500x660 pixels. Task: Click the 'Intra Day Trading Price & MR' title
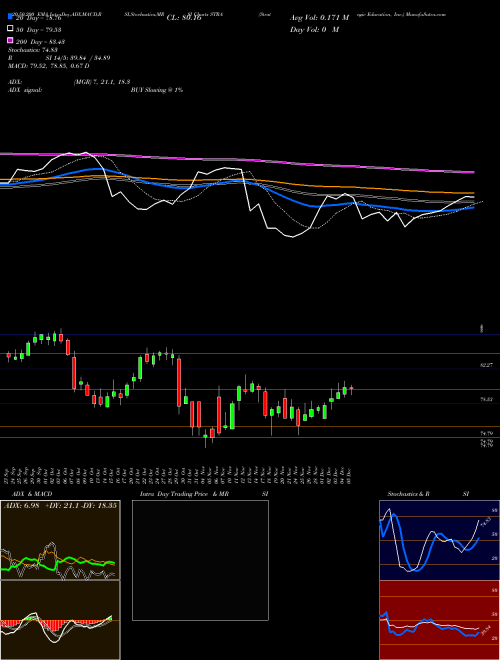(184, 494)
